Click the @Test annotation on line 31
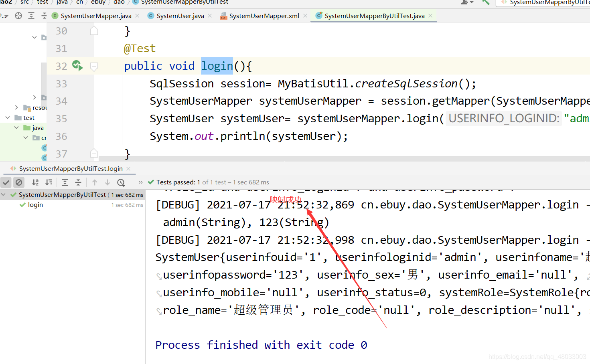Image resolution: width=590 pixels, height=364 pixels. (x=140, y=49)
